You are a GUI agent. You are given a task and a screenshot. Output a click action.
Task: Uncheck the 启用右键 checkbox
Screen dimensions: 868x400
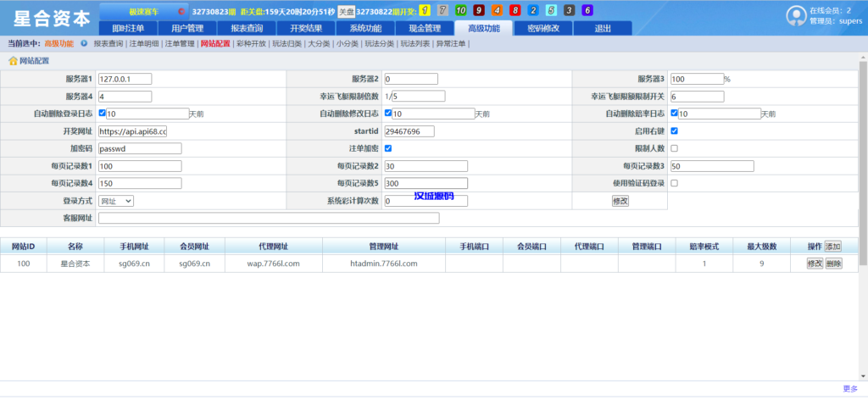pos(674,131)
